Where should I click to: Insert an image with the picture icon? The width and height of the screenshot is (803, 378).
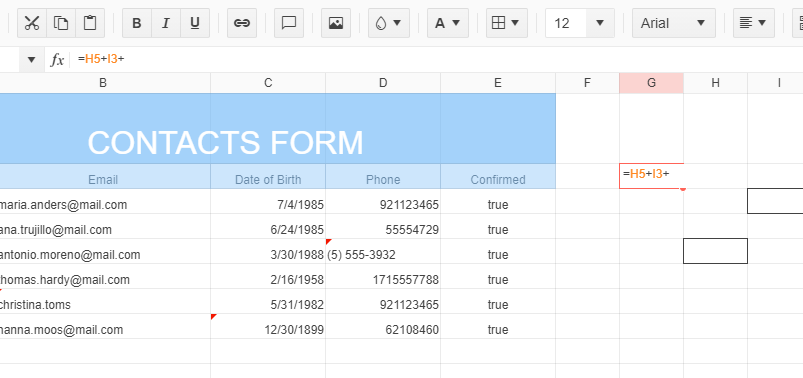[x=336, y=23]
